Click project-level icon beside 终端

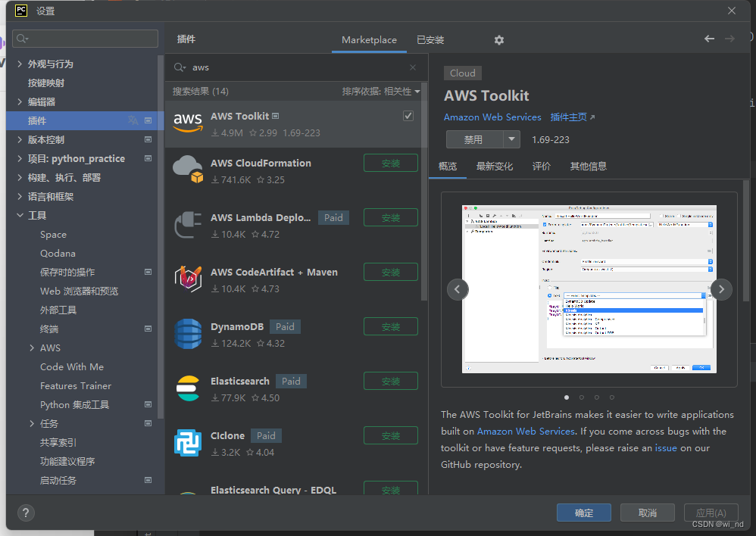coord(148,329)
